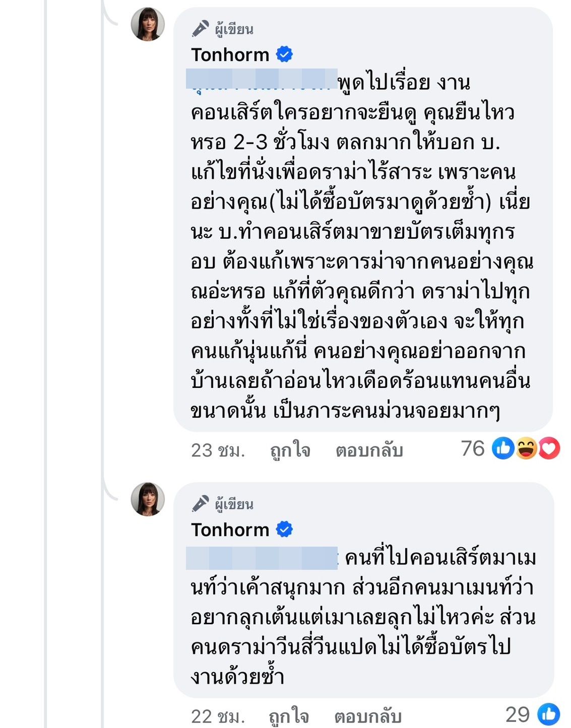
Task: View the 76 reactions count list
Action: click(473, 448)
